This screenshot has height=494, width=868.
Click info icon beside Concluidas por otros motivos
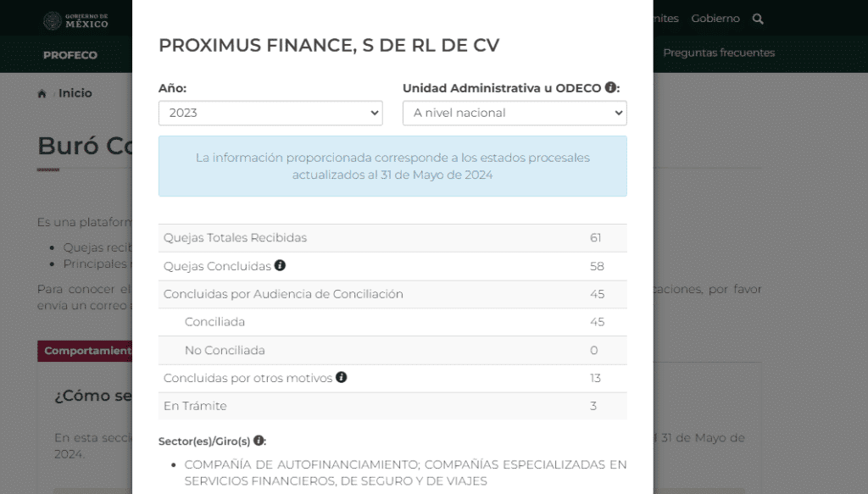coord(341,377)
